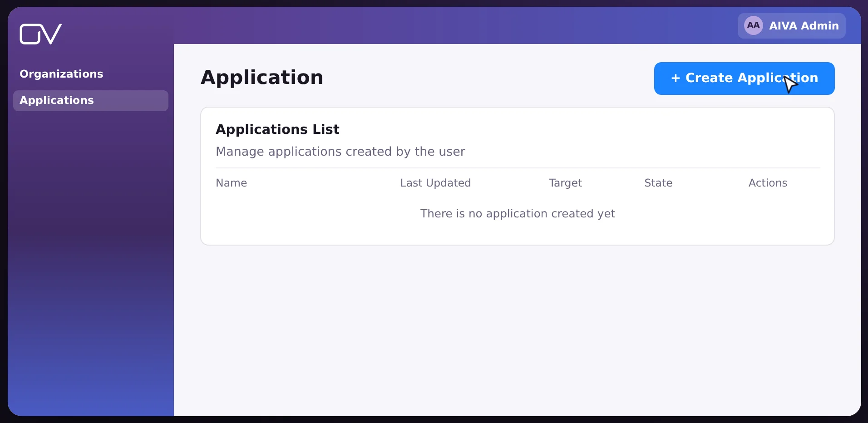Click the State column header

pyautogui.click(x=658, y=183)
